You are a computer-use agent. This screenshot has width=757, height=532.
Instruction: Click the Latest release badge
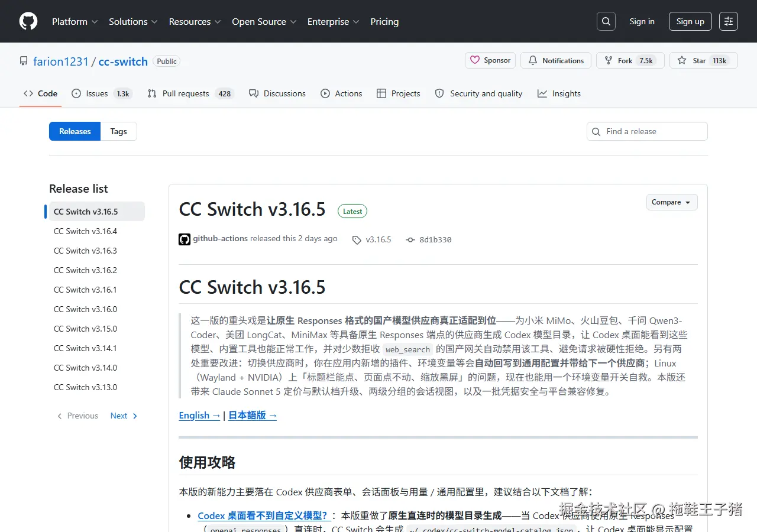pos(352,211)
